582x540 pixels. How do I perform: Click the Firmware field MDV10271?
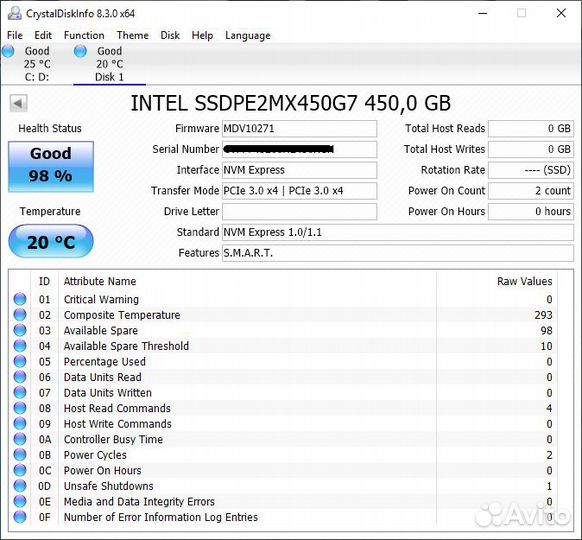[x=299, y=128]
